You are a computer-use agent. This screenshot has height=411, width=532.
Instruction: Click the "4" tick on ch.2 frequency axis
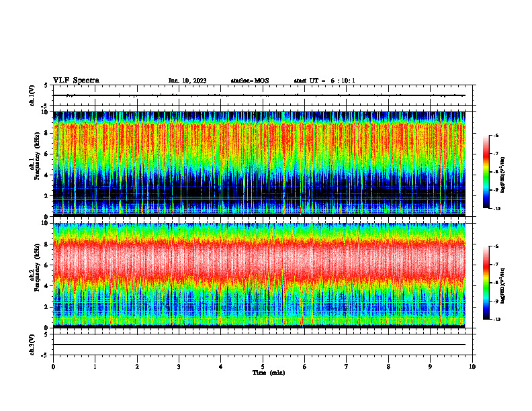pos(47,286)
